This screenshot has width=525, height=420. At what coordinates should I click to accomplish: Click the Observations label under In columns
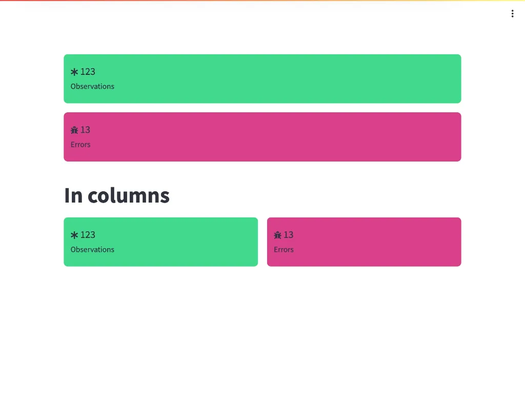pos(92,250)
